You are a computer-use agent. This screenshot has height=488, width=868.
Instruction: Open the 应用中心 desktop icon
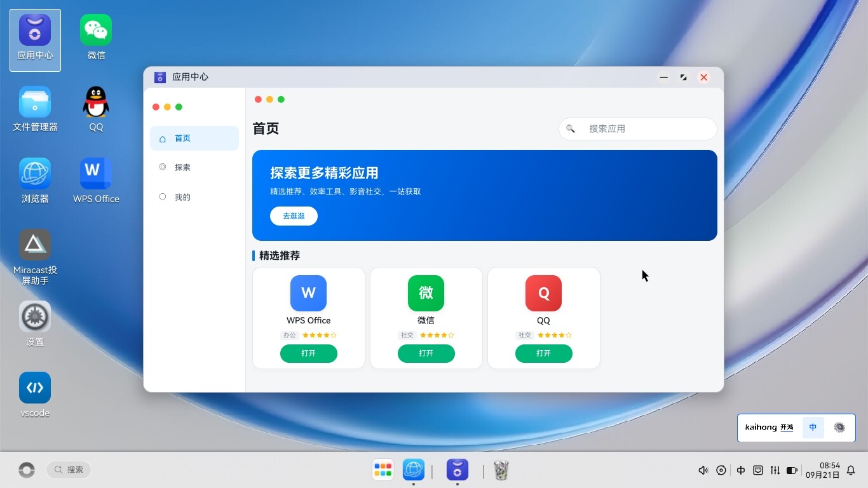point(35,39)
